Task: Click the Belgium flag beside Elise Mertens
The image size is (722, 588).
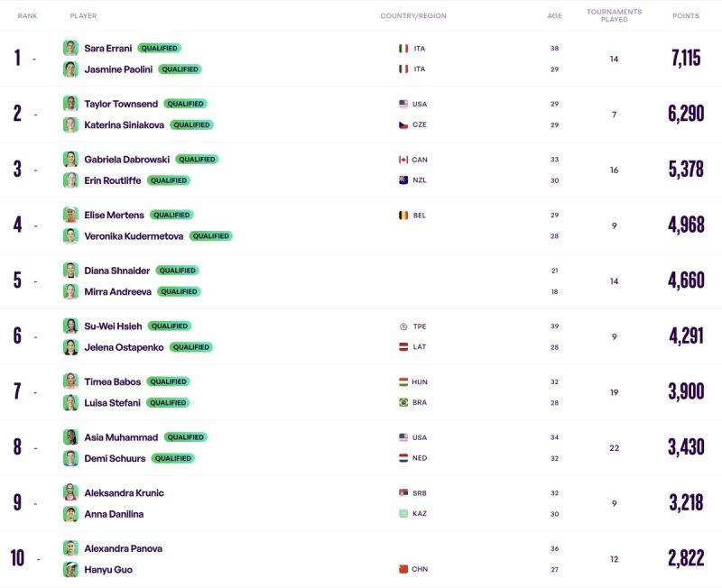Action: coord(403,216)
